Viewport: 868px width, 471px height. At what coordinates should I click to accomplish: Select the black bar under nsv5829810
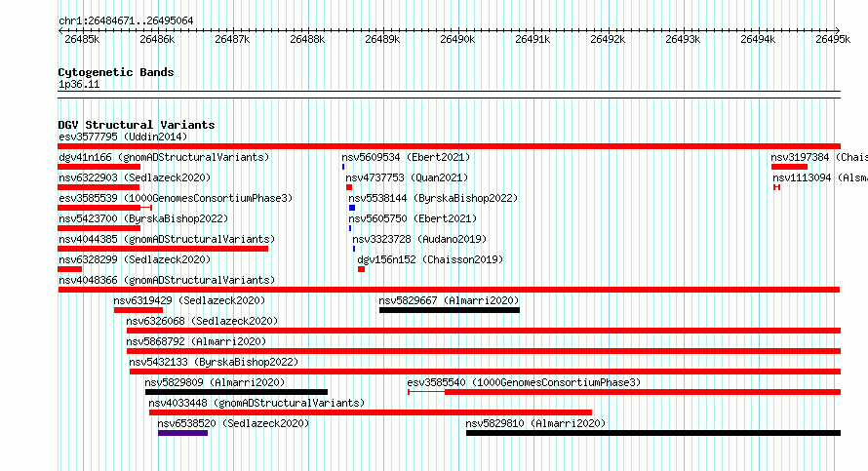[x=653, y=433]
